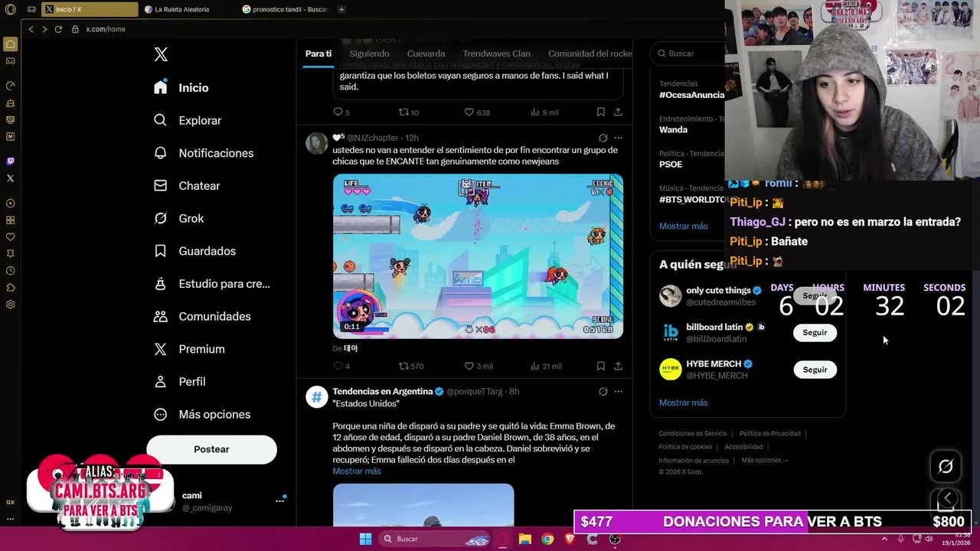Viewport: 980px width, 551px height.
Task: Open Brave browser from the taskbar
Action: click(x=570, y=539)
